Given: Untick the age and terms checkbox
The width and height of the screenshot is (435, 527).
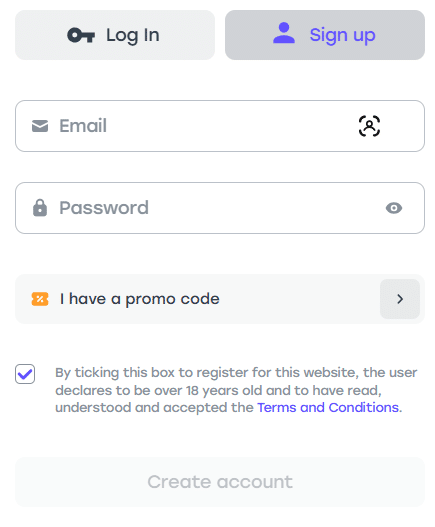Looking at the screenshot, I should point(25,374).
